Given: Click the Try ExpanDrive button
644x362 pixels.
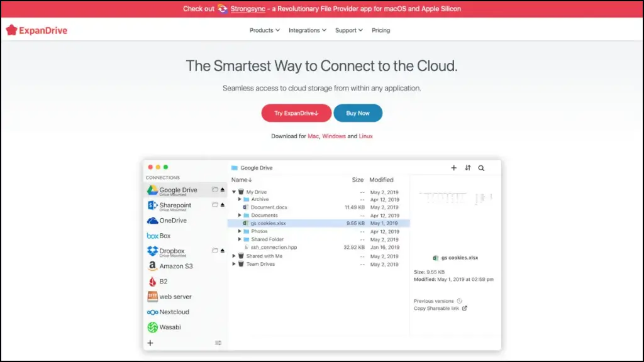Looking at the screenshot, I should pyautogui.click(x=296, y=113).
